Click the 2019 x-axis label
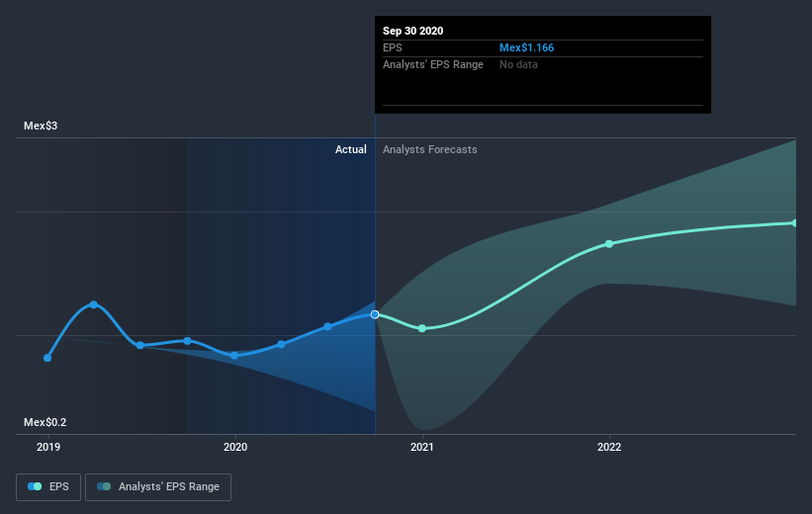This screenshot has height=514, width=812. (x=48, y=447)
